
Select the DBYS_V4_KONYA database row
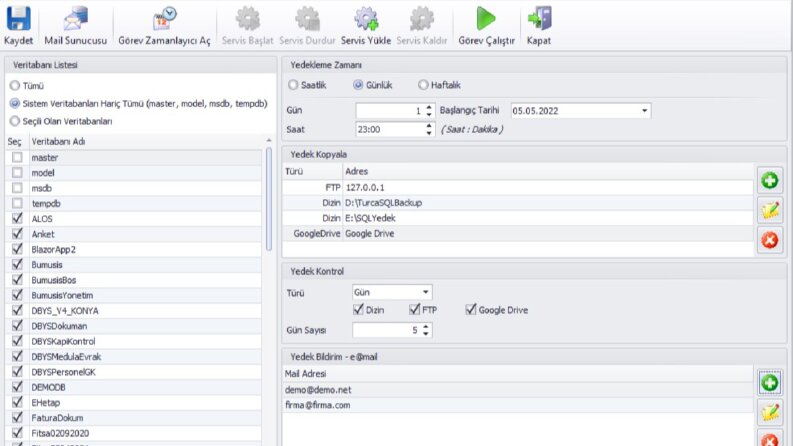click(135, 310)
